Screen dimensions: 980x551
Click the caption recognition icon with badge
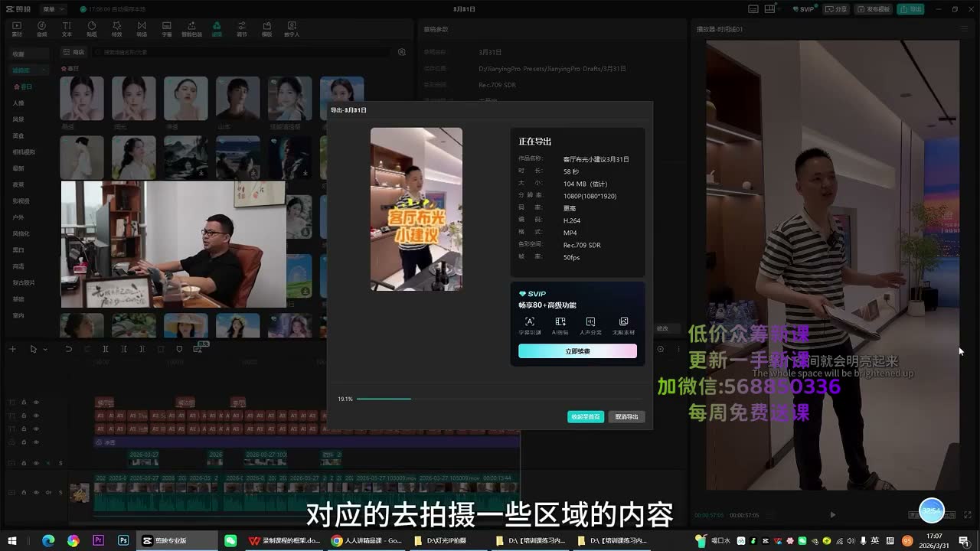(198, 348)
